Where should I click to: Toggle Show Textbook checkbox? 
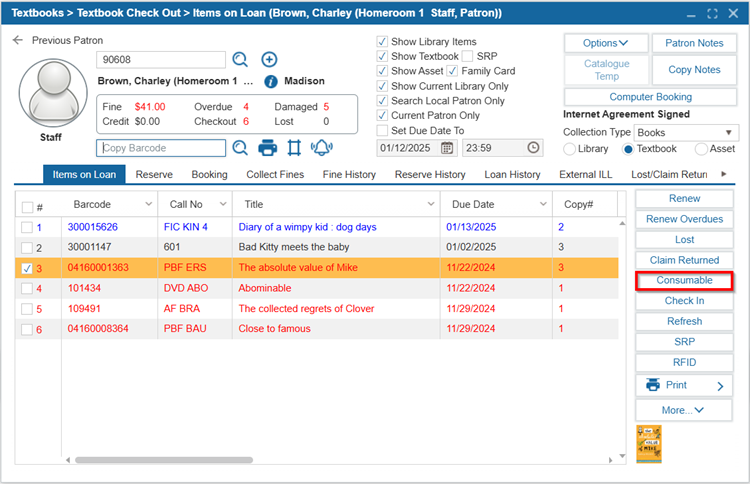382,56
